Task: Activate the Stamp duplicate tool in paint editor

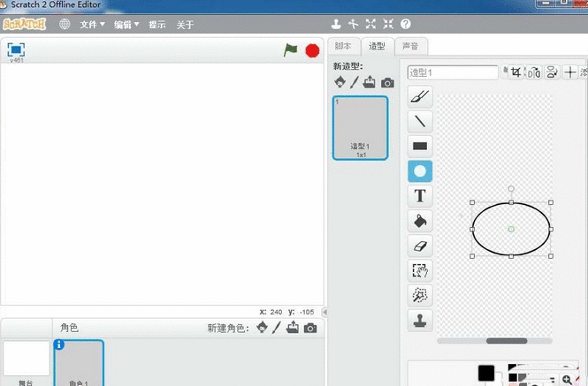Action: tap(420, 320)
